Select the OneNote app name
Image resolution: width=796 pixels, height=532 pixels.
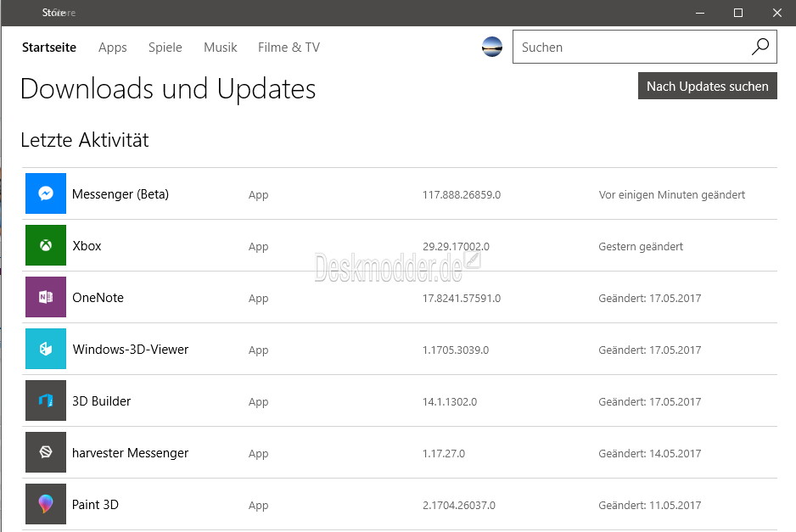click(x=98, y=298)
